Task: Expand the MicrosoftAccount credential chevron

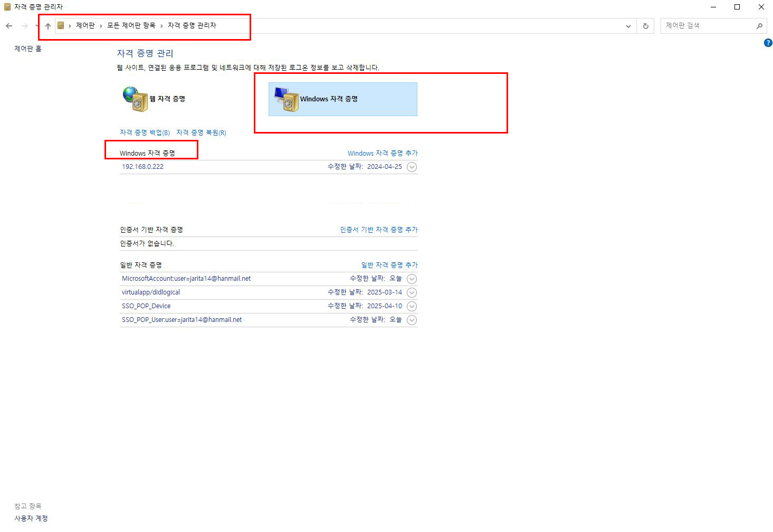Action: click(x=412, y=279)
